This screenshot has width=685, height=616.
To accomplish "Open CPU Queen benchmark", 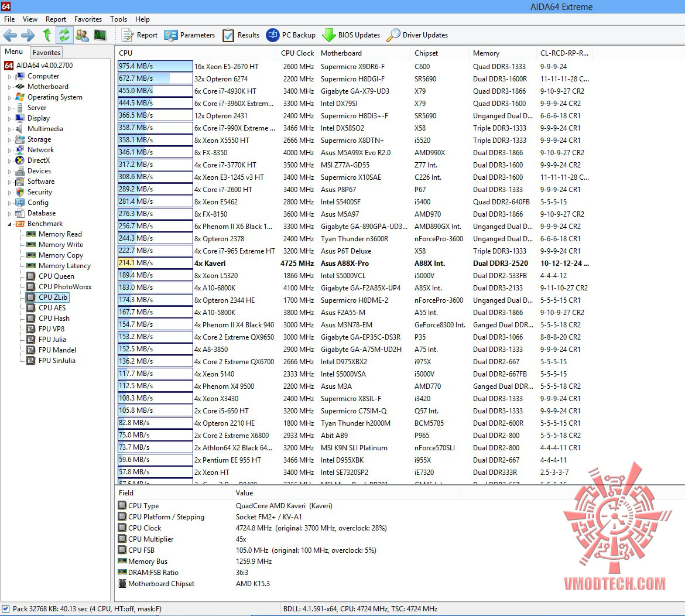I will (x=50, y=276).
